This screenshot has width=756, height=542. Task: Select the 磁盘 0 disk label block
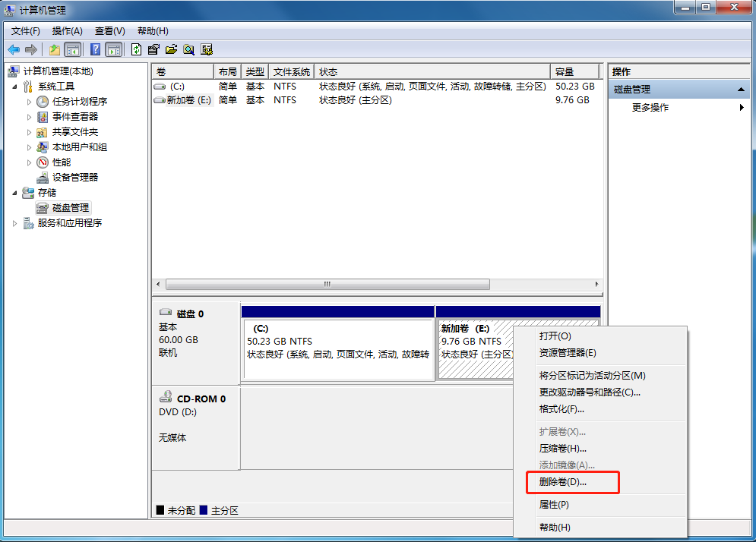tap(196, 342)
